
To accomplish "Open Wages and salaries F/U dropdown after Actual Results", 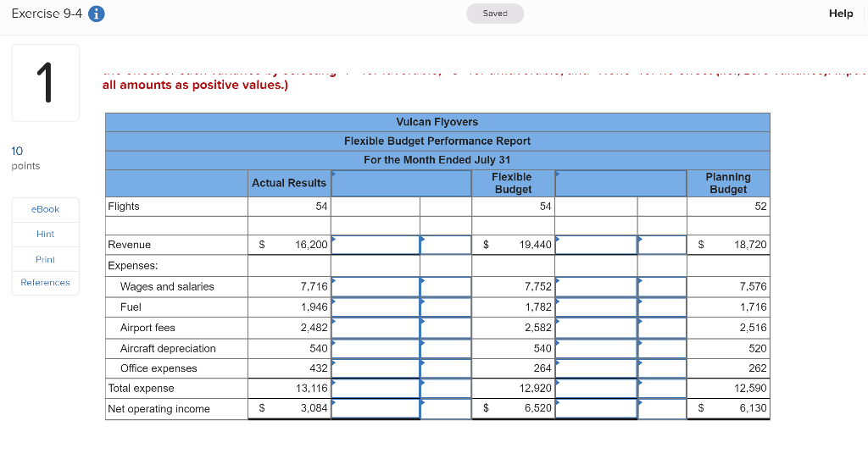I will (x=446, y=286).
